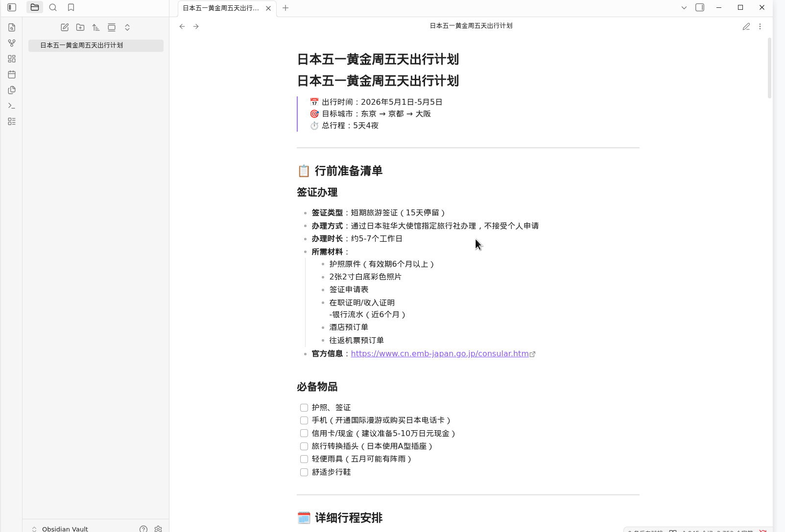Screen dimensions: 785x532
Task: Create a new note with the pencil icon
Action: coord(65,27)
